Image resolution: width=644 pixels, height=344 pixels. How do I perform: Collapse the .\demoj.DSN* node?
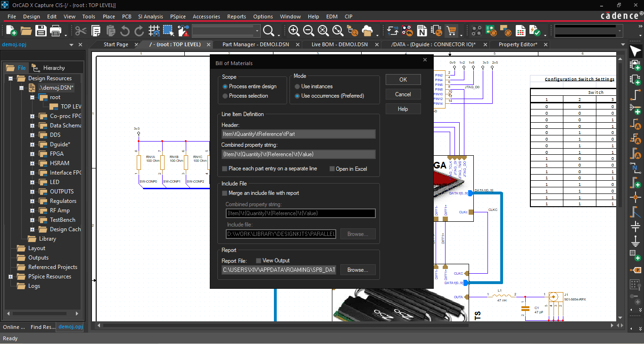[x=21, y=88]
